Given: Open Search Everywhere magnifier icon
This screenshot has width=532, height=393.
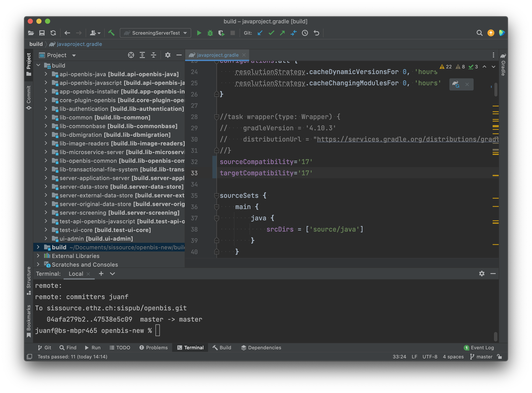Looking at the screenshot, I should (x=480, y=33).
